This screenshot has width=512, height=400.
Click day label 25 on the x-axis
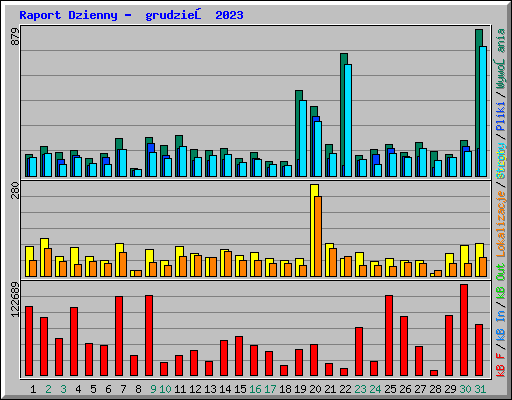coord(390,389)
